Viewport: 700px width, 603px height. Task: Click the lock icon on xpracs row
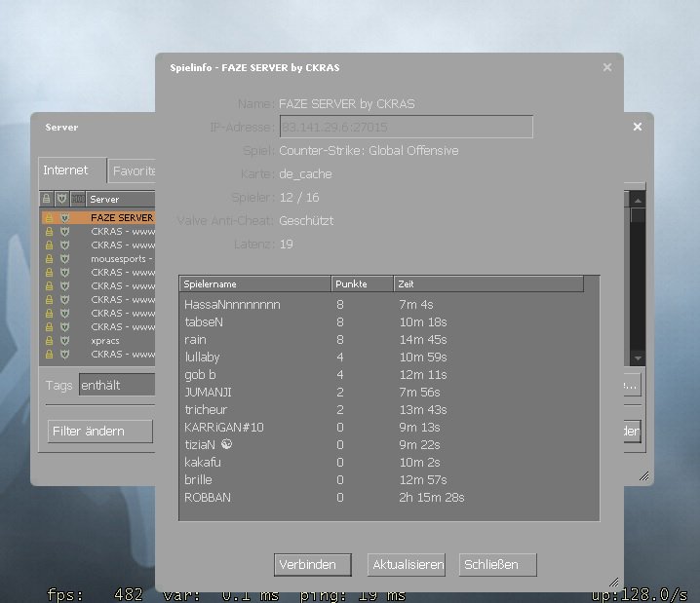tap(48, 341)
